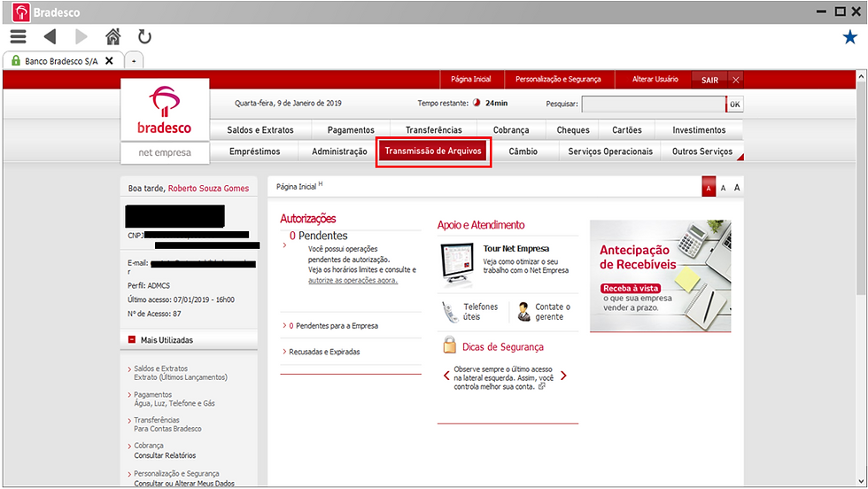Expand the 0 Pendentes authorizations arrow
Image resolution: width=868 pixels, height=489 pixels.
point(284,244)
